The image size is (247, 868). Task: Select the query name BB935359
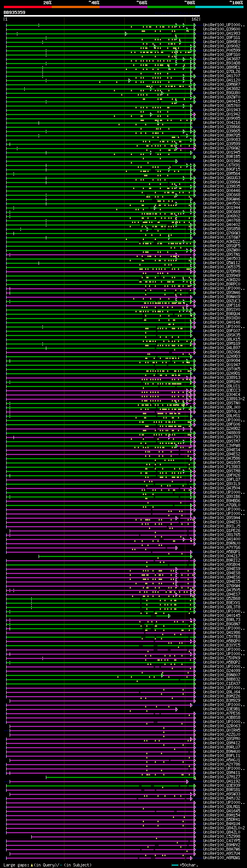tap(15, 12)
